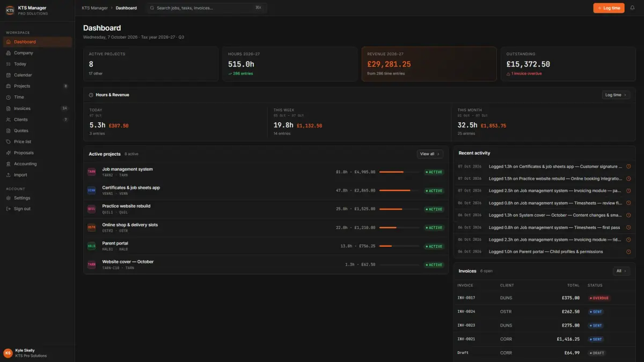Click the Price list tag icon
The image size is (644, 362).
point(9,142)
